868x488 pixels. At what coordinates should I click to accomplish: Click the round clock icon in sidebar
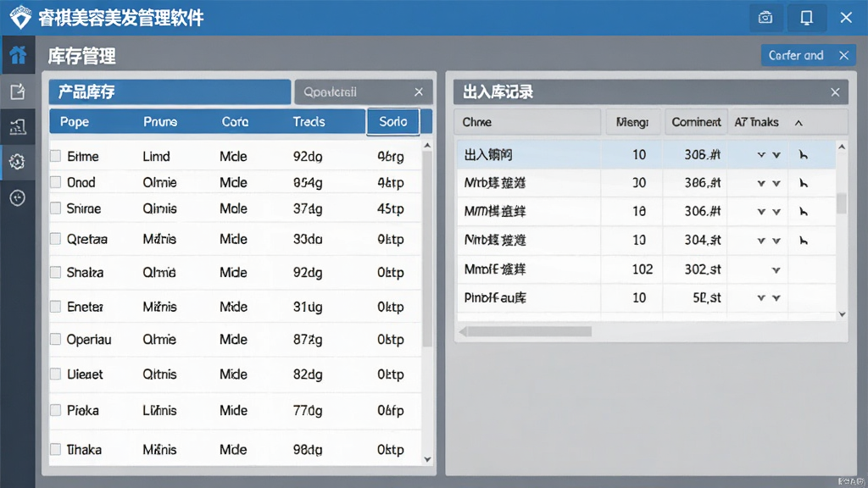pyautogui.click(x=18, y=197)
